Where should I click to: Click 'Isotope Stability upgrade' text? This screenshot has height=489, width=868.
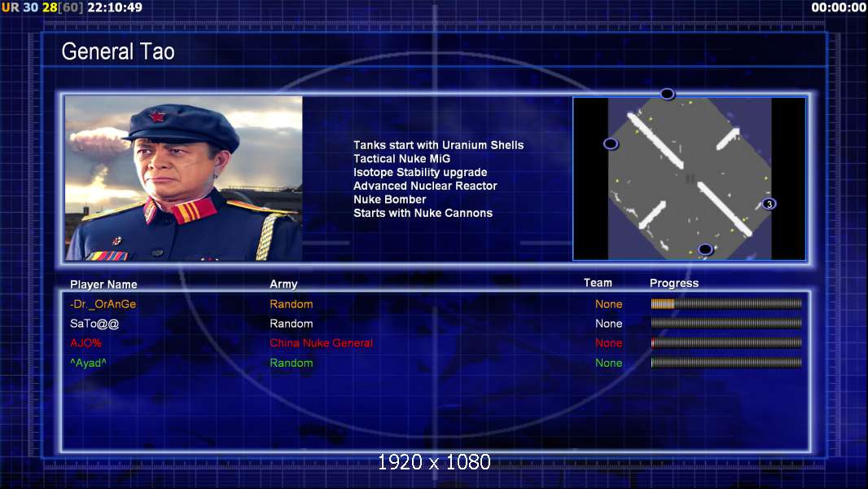420,172
